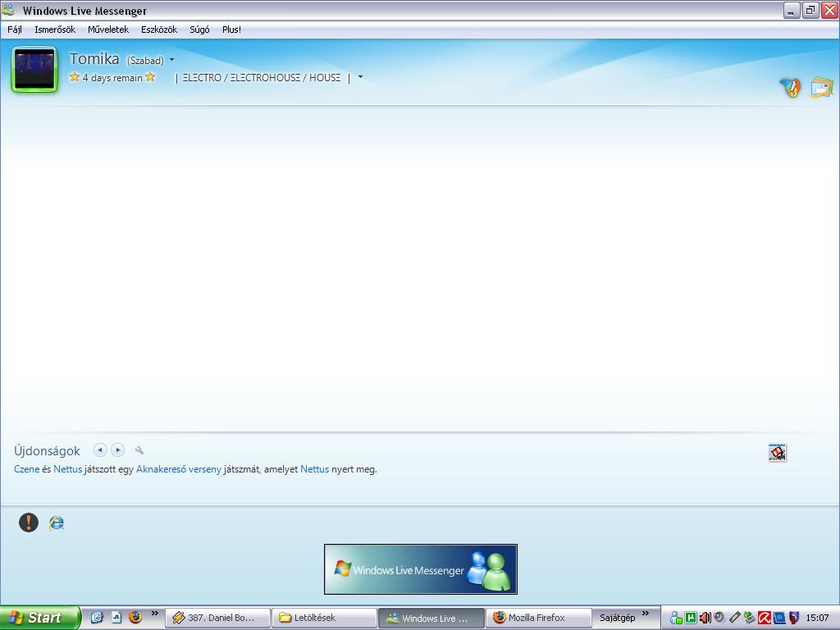Show next Újdonságok item
Screen dimensions: 840x630
coord(118,450)
